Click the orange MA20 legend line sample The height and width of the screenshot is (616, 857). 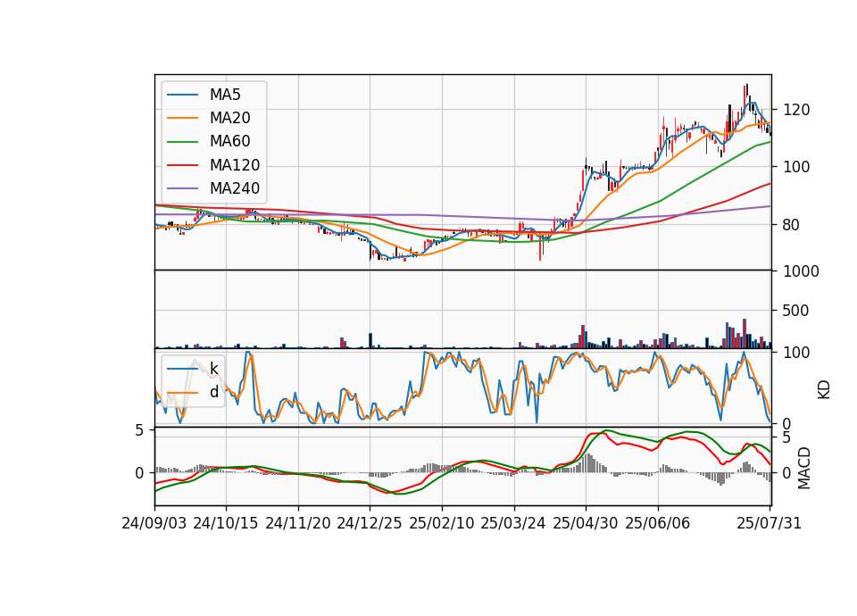182,118
